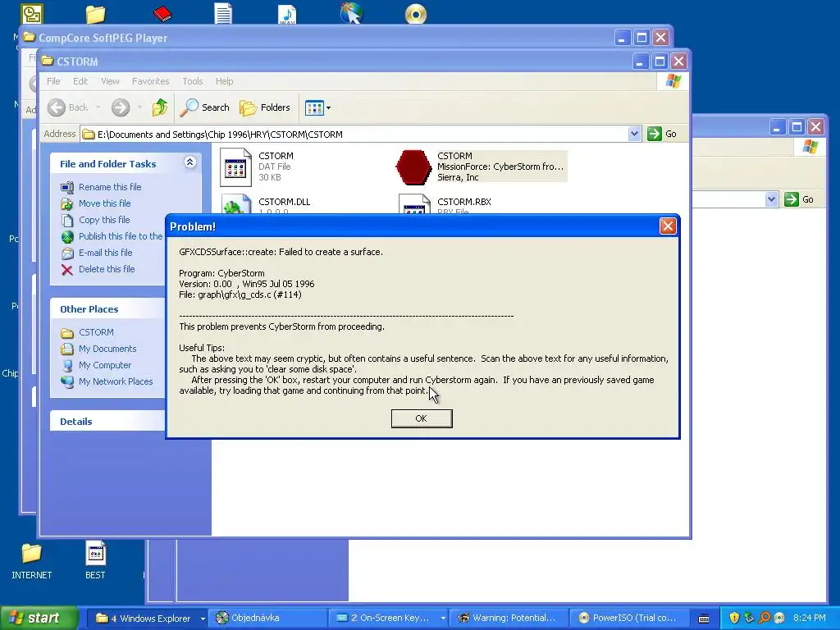This screenshot has height=630, width=840.
Task: Open the red book desktop icon
Action: tap(162, 13)
